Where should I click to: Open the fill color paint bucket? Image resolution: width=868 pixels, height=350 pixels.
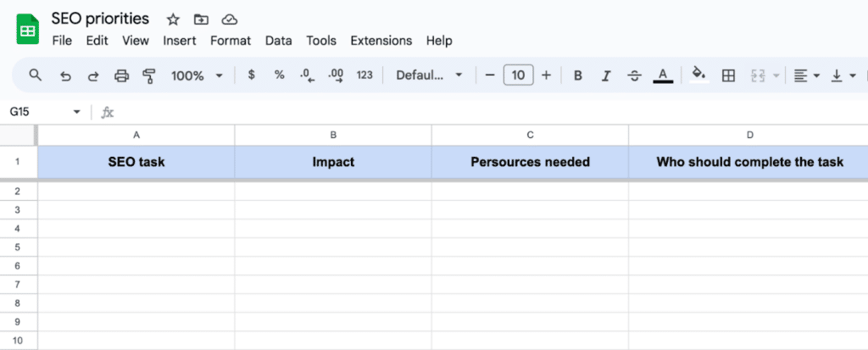698,75
